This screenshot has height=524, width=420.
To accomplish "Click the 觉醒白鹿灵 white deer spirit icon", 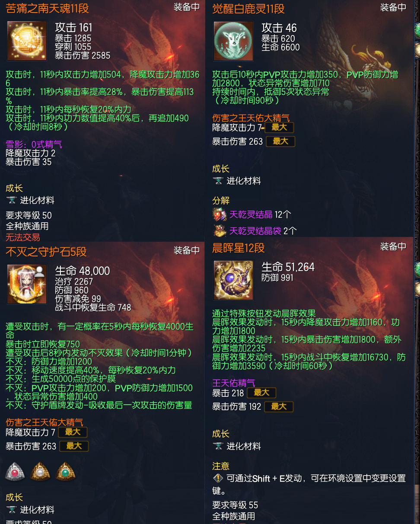I will tap(234, 41).
